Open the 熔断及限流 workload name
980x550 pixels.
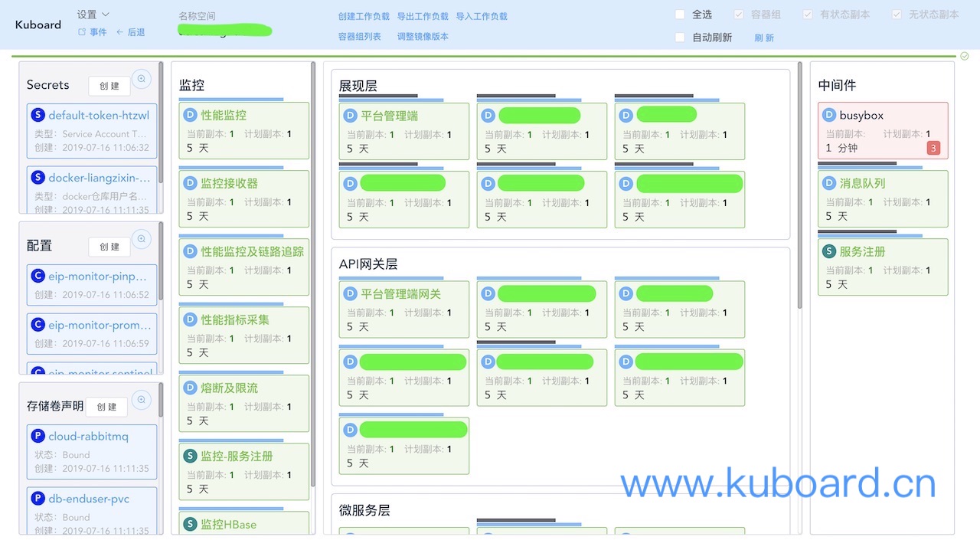point(230,388)
